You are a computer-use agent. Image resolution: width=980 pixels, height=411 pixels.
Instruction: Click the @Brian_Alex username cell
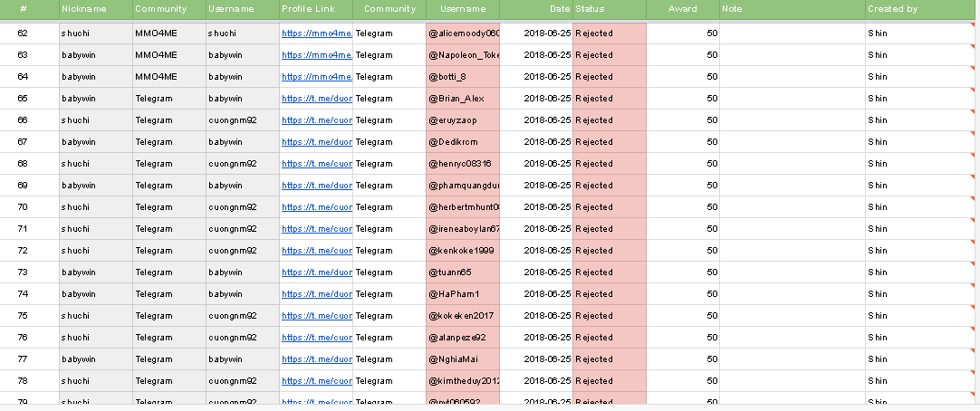coord(462,99)
